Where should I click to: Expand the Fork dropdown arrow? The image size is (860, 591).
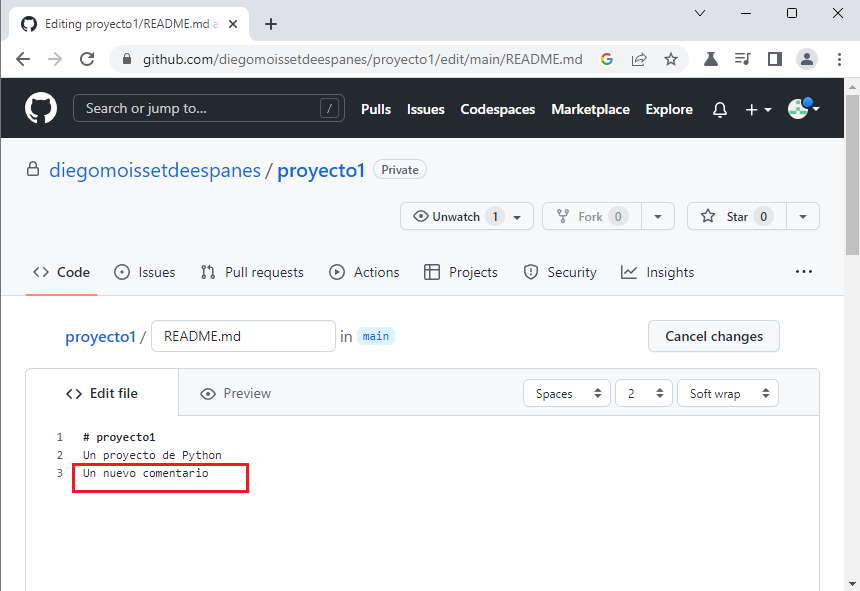pyautogui.click(x=658, y=217)
